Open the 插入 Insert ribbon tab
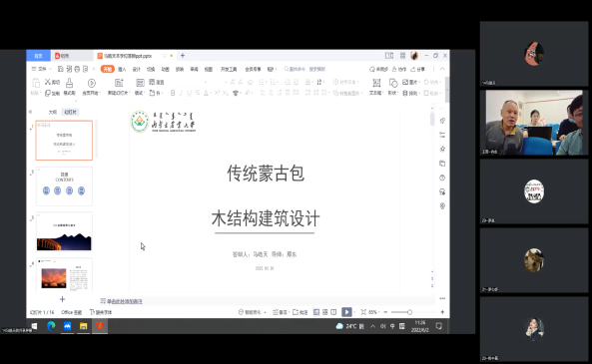592x364 pixels. click(x=122, y=69)
